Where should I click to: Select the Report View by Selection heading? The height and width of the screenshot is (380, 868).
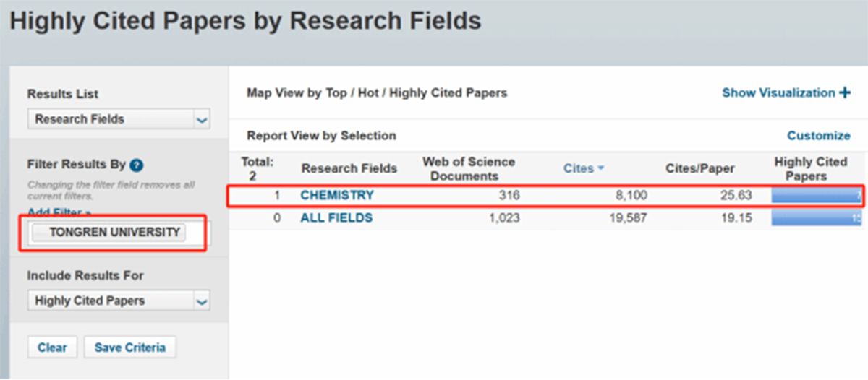click(321, 136)
